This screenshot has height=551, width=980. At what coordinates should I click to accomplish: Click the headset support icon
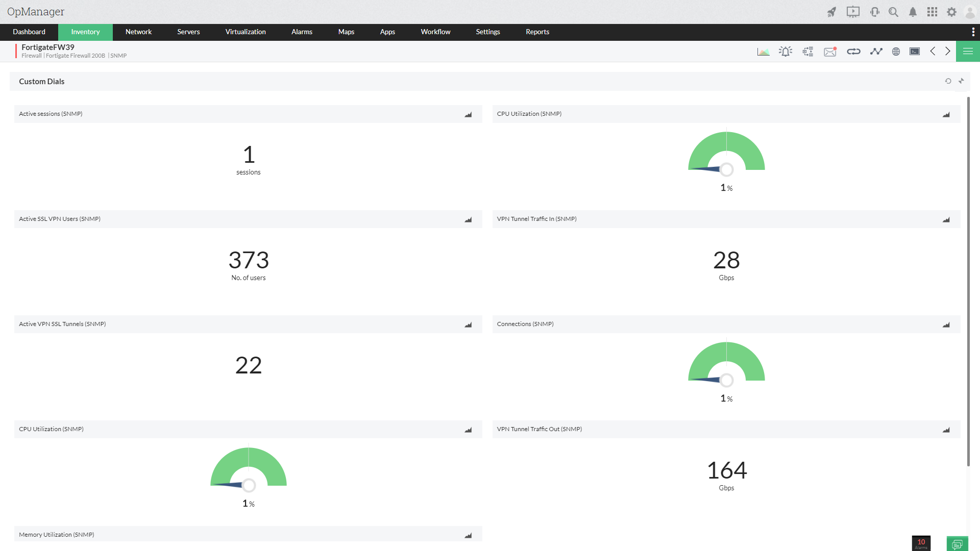pos(874,12)
